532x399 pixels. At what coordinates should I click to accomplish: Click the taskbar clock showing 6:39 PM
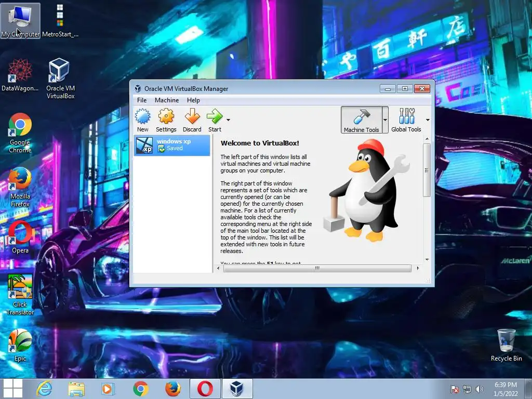point(506,389)
